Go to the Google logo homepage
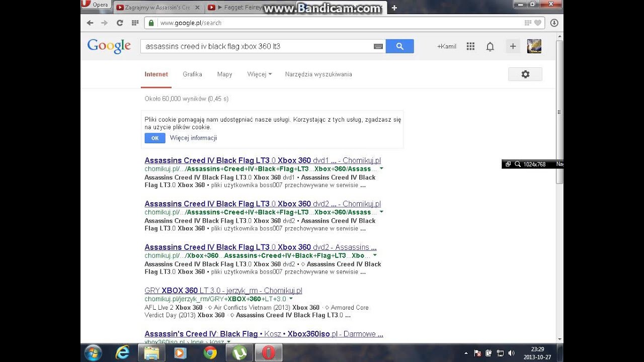This screenshot has height=362, width=644. coord(109,46)
